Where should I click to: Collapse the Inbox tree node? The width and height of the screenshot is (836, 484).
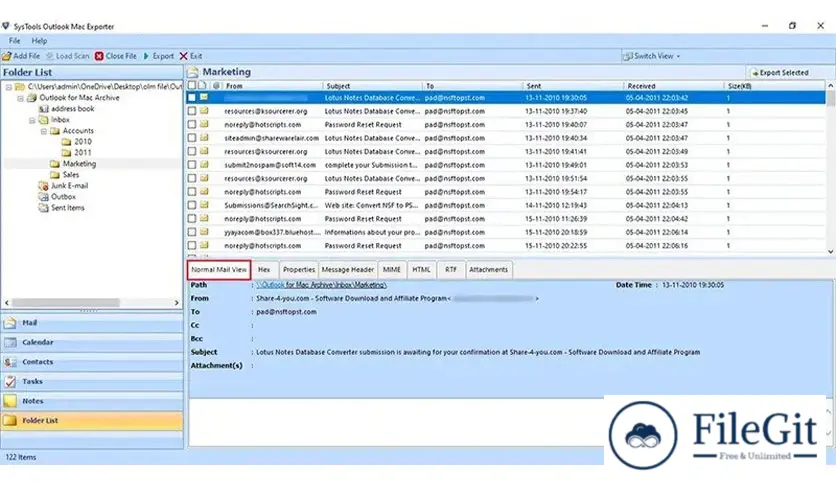pyautogui.click(x=32, y=120)
